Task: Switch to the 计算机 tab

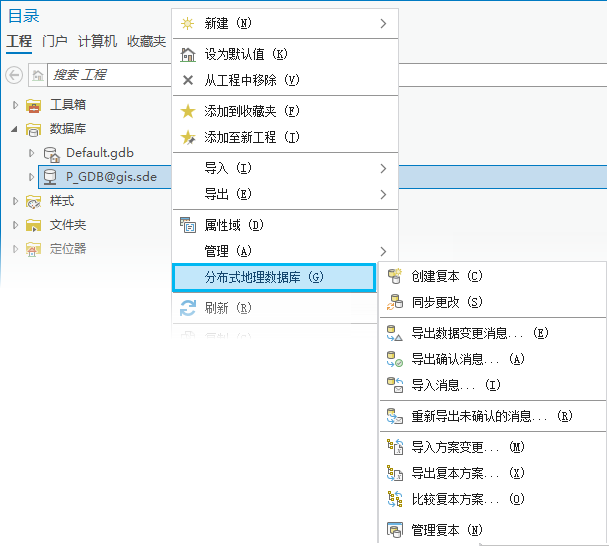Action: coord(98,41)
